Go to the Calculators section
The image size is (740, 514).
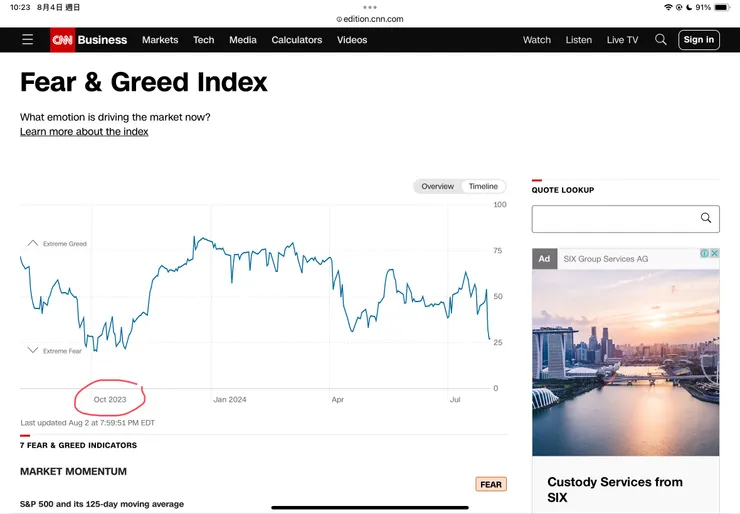(x=297, y=40)
